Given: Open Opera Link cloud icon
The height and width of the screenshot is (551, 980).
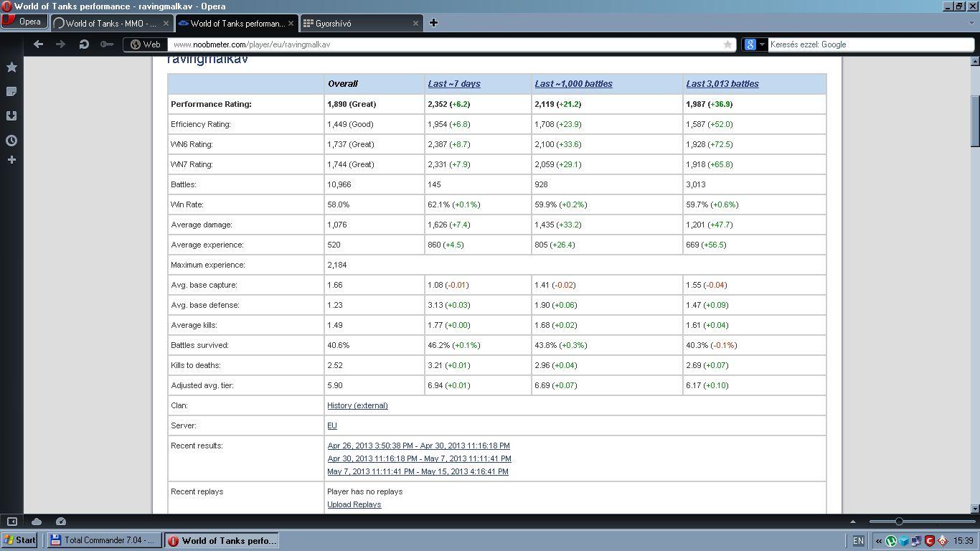Looking at the screenshot, I should pyautogui.click(x=37, y=522).
